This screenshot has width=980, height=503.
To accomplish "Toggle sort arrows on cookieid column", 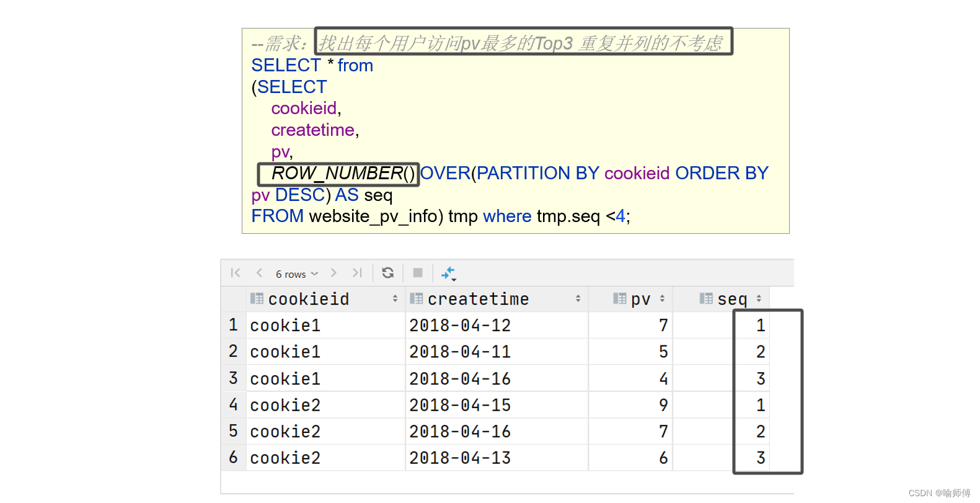I will coord(395,299).
